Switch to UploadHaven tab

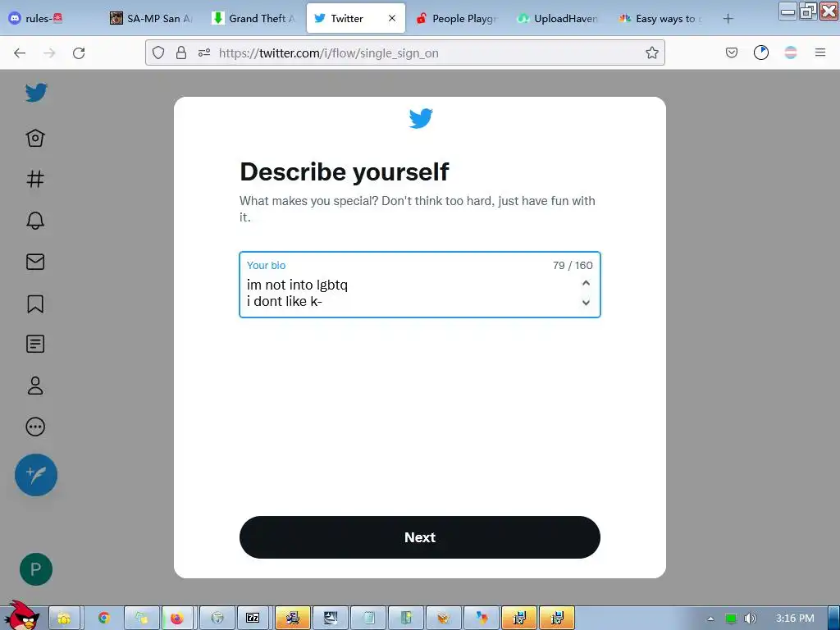pos(559,18)
